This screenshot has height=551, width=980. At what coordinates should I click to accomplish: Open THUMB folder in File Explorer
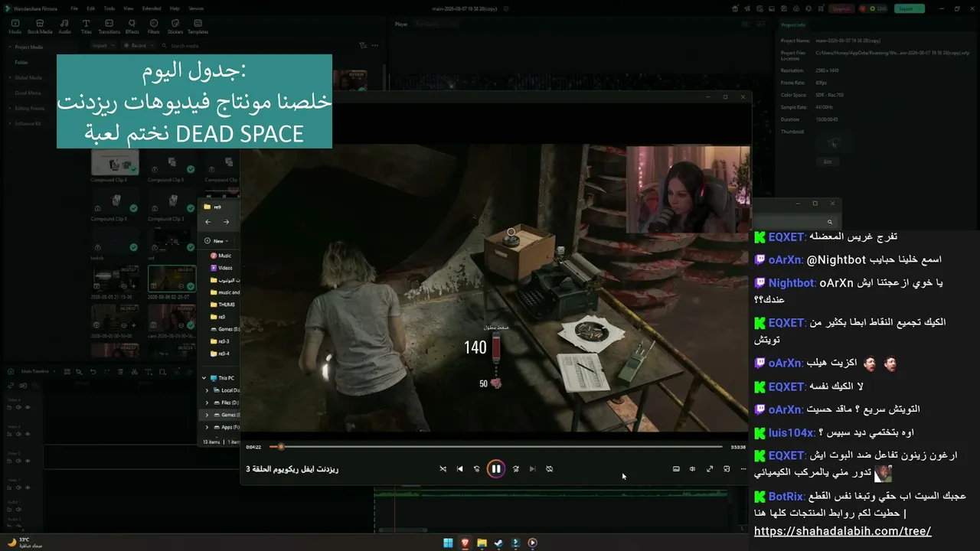point(222,305)
